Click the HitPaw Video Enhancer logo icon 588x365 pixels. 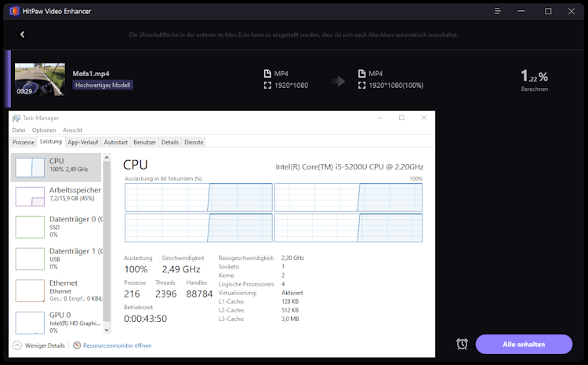tap(12, 11)
